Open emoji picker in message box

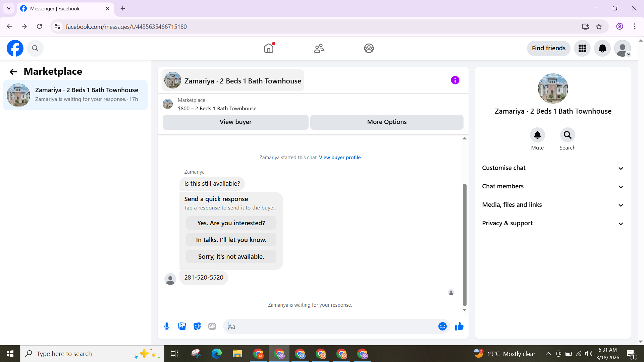coord(442,326)
